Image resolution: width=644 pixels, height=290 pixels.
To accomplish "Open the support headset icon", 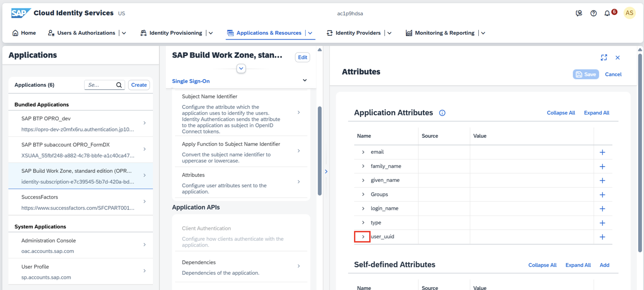I will point(579,13).
